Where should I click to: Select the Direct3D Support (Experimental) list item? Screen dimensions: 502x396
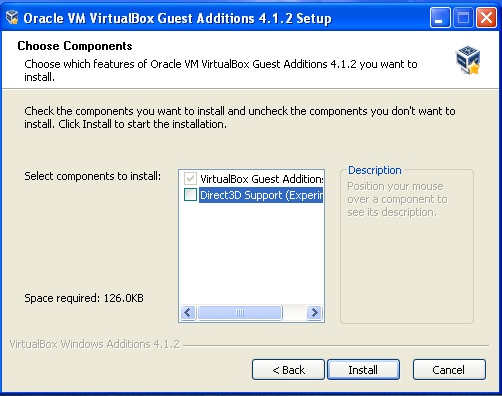[x=261, y=195]
